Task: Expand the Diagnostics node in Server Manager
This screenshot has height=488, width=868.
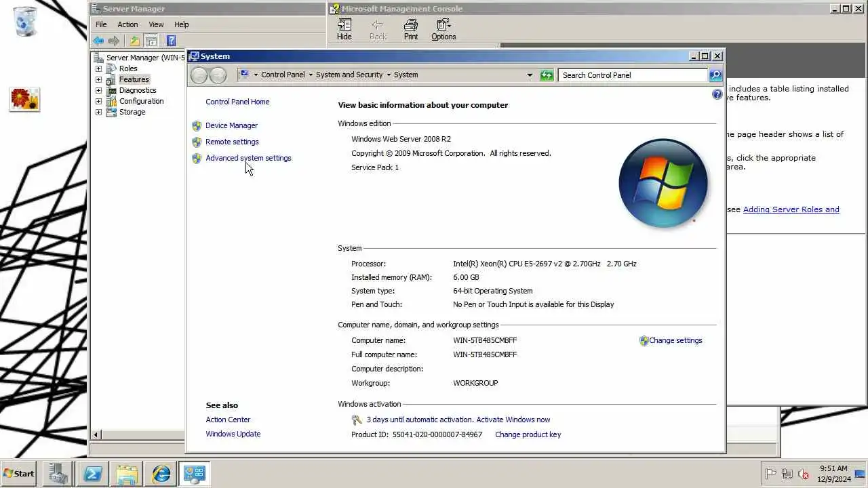Action: (x=98, y=90)
